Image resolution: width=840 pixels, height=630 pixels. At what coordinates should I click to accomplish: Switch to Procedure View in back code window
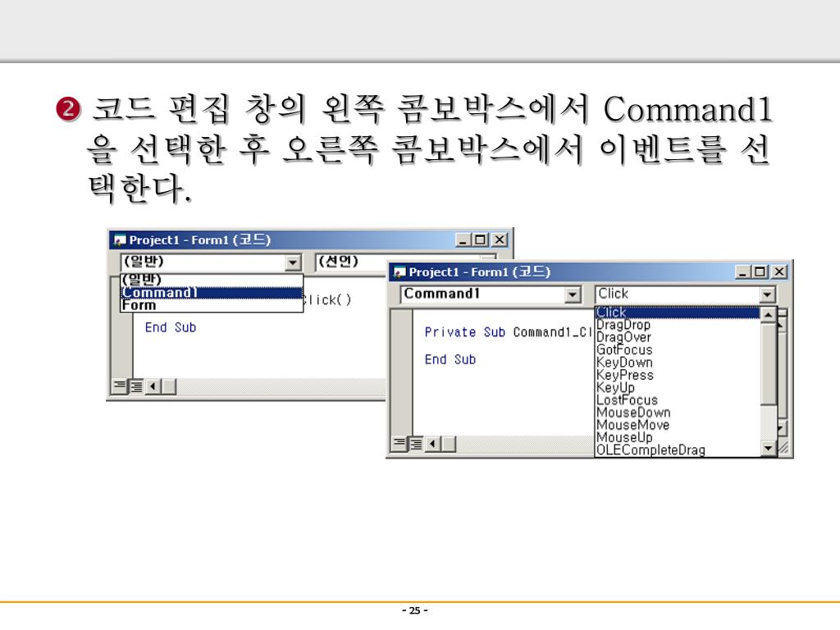(x=120, y=386)
